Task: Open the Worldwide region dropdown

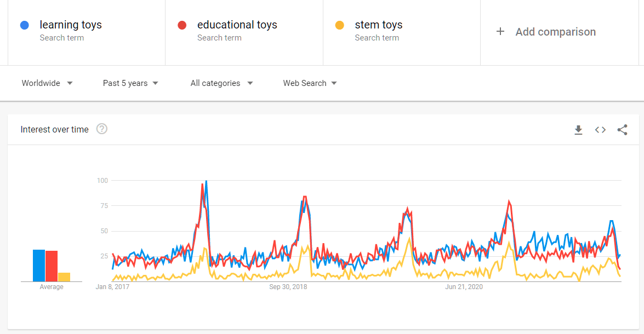Action: point(47,83)
